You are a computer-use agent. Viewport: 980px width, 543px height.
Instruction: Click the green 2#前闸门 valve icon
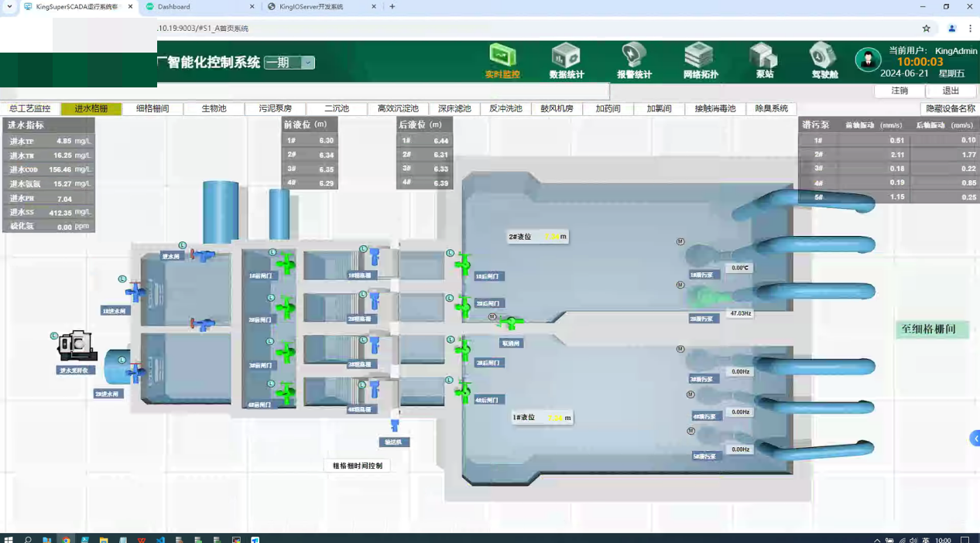tap(286, 307)
